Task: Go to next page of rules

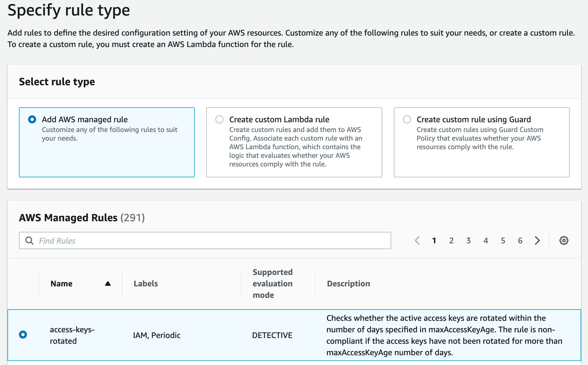Action: (537, 240)
